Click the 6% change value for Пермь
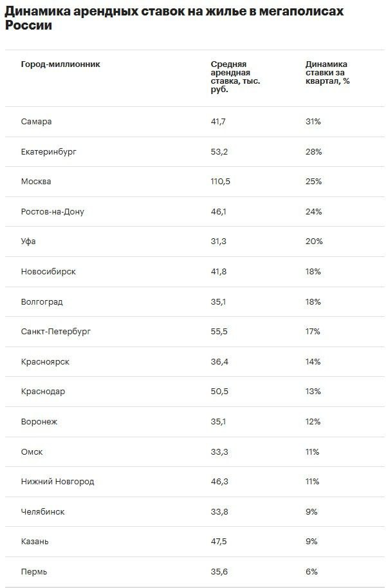 pos(311,571)
